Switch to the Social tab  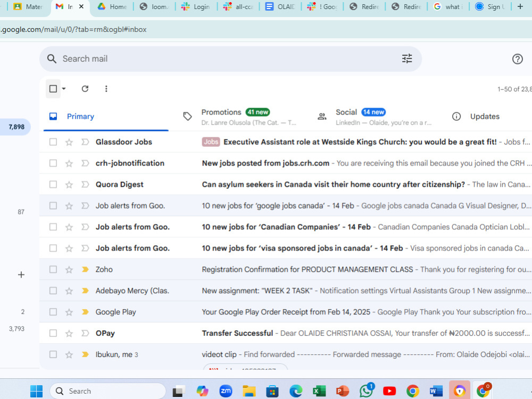(374, 117)
